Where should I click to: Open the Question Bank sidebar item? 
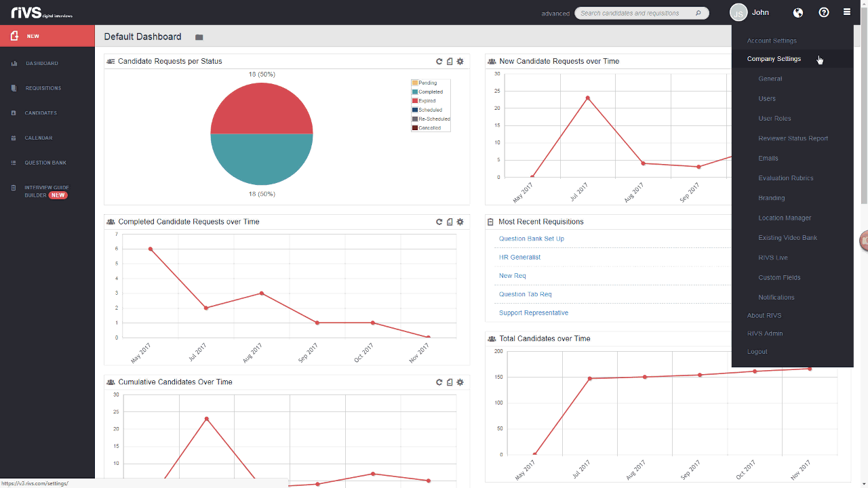click(47, 163)
